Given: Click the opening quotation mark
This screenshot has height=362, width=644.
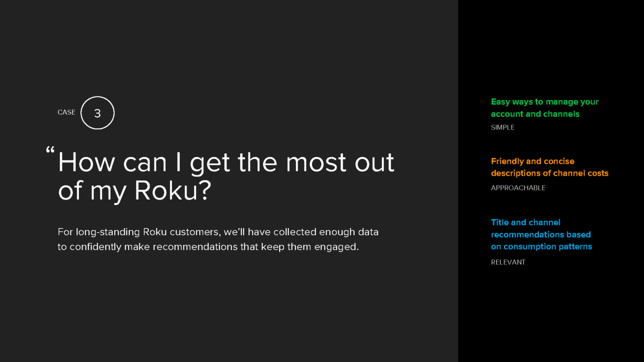Looking at the screenshot, I should pos(50,150).
